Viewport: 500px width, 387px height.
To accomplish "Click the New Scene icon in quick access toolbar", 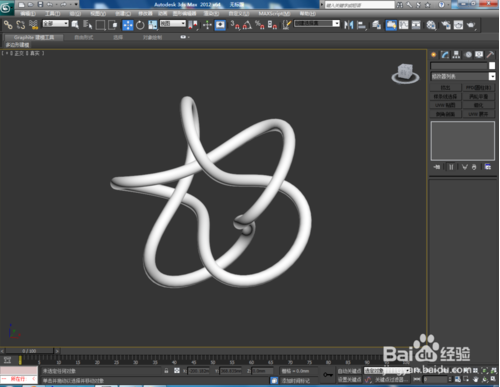I will [22, 4].
